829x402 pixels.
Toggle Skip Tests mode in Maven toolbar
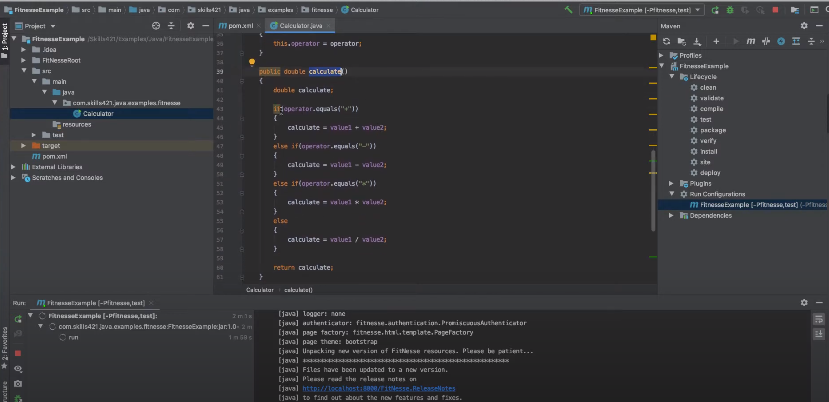pyautogui.click(x=781, y=41)
